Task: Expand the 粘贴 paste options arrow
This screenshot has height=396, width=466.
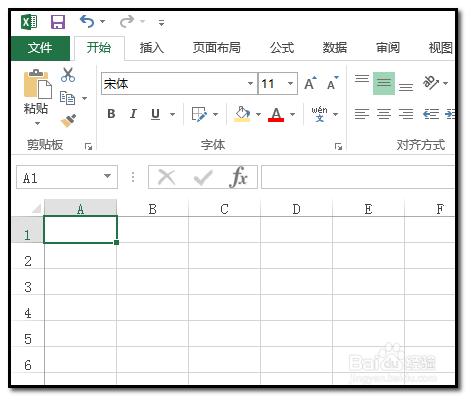Action: pos(37,123)
